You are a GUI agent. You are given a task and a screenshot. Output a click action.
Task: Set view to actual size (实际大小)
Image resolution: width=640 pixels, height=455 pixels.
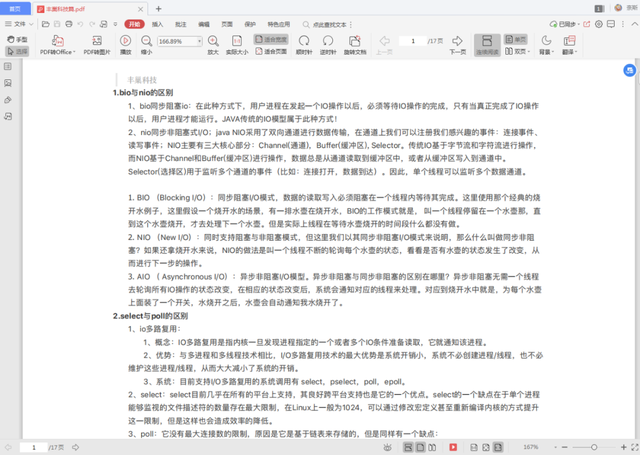237,45
